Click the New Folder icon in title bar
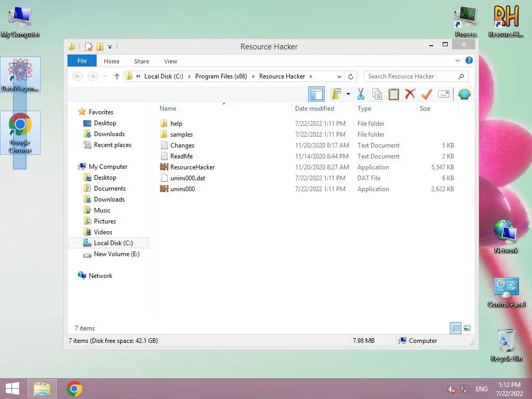The width and height of the screenshot is (532, 399). 100,46
